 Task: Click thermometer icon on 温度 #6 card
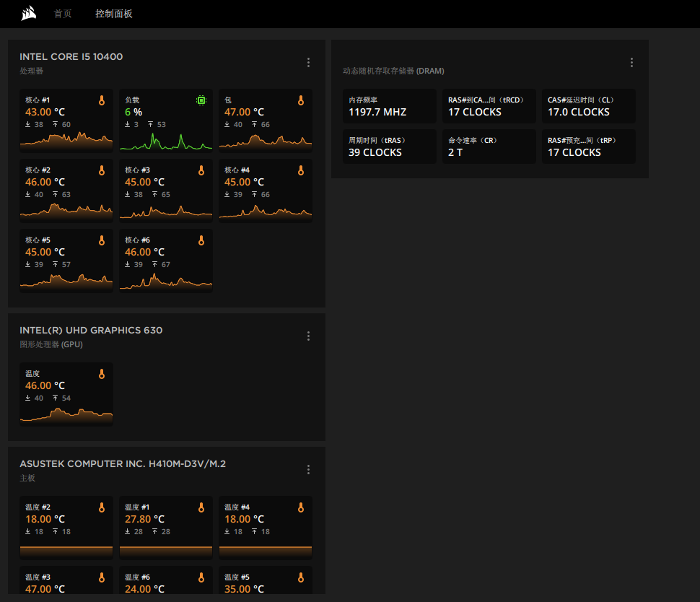point(201,578)
